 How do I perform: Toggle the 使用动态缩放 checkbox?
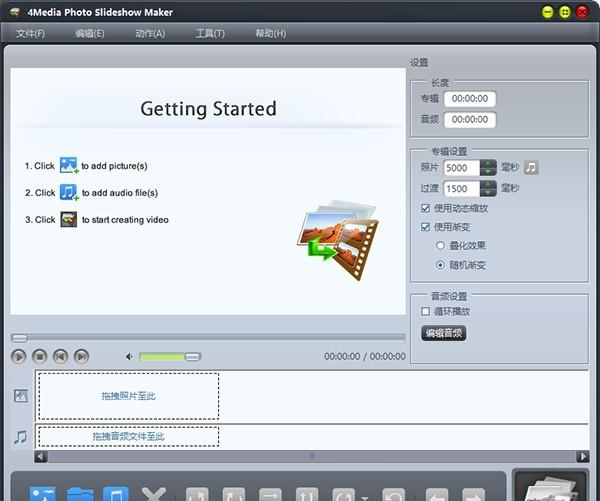(x=425, y=208)
